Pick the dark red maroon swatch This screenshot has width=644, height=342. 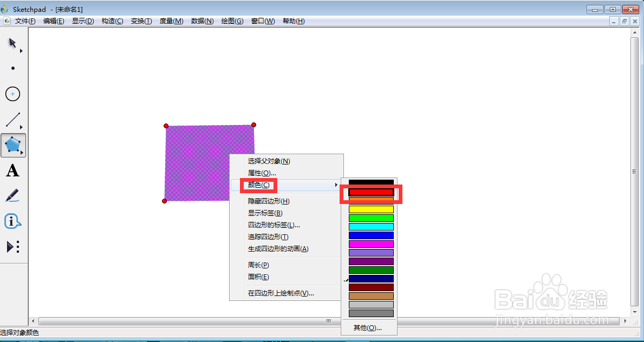(x=371, y=287)
